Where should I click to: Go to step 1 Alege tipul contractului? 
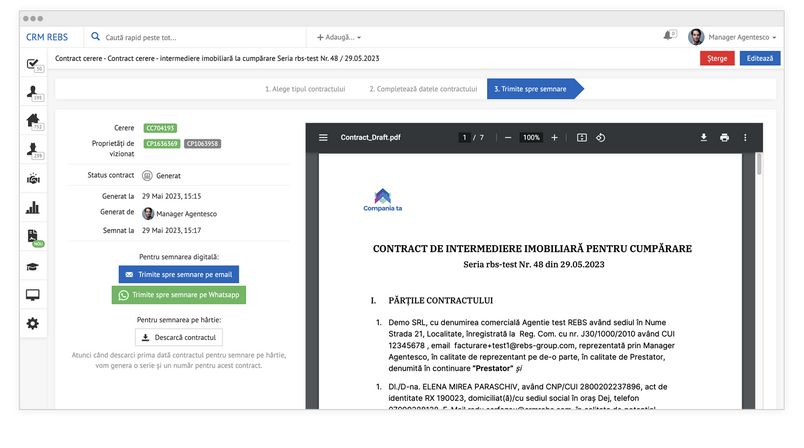tap(305, 89)
